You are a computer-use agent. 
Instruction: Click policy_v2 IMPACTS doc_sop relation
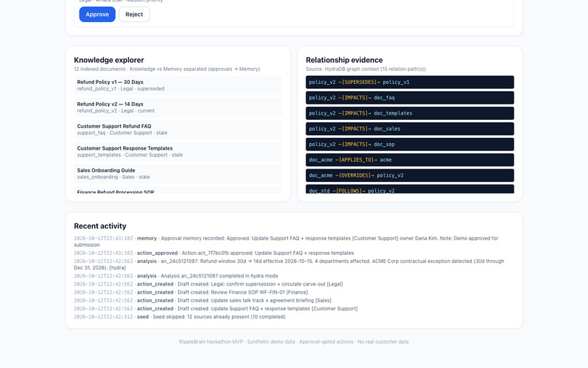409,144
